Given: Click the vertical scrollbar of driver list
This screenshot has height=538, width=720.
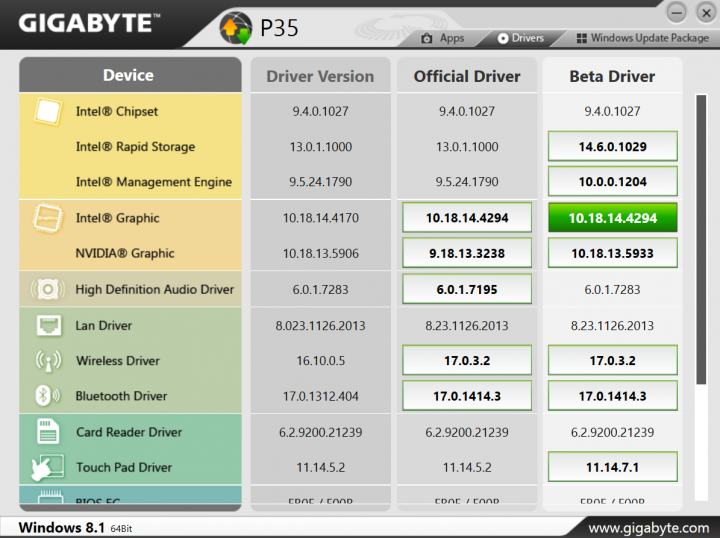Looking at the screenshot, I should 700,240.
